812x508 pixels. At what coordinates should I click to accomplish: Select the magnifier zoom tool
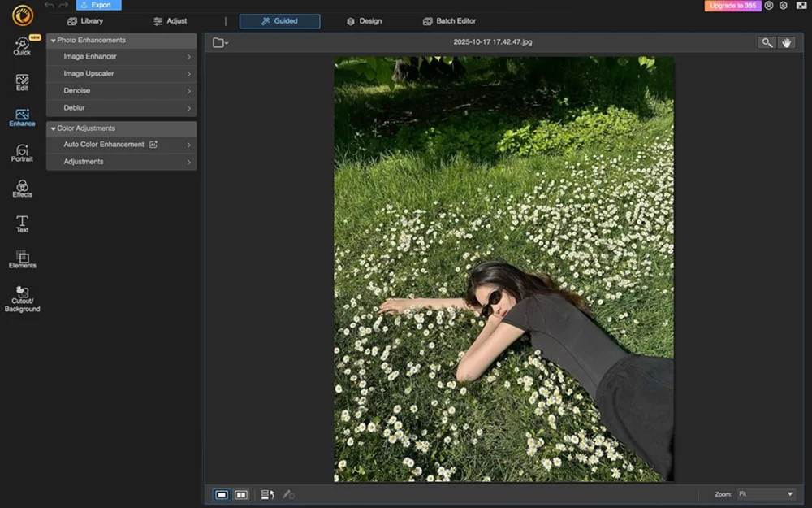point(766,42)
